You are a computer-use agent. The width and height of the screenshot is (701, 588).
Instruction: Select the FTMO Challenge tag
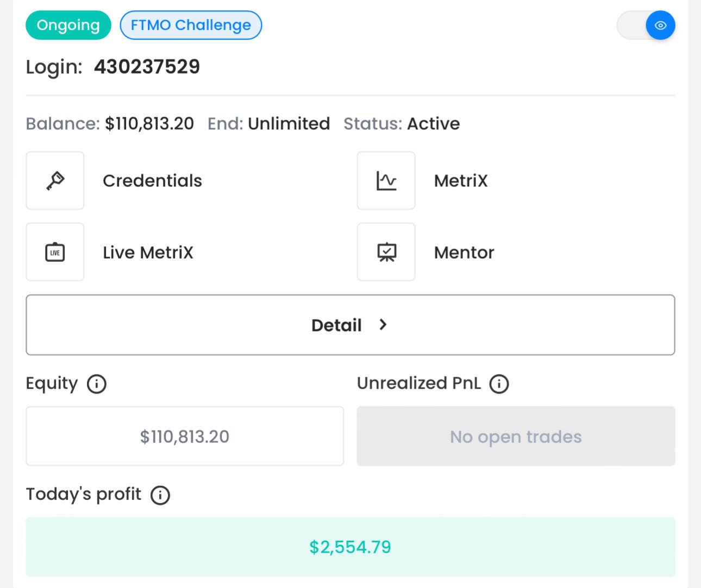click(x=191, y=26)
